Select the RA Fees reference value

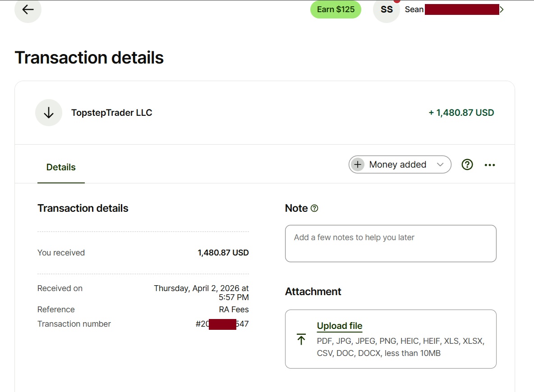[x=234, y=309]
